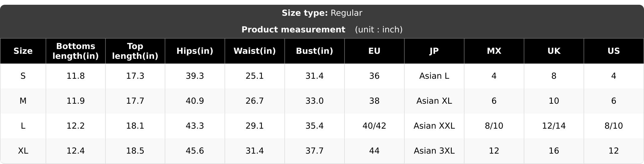Viewport: 644px width, 164px height.
Task: Click the EU column header
Action: (x=374, y=51)
